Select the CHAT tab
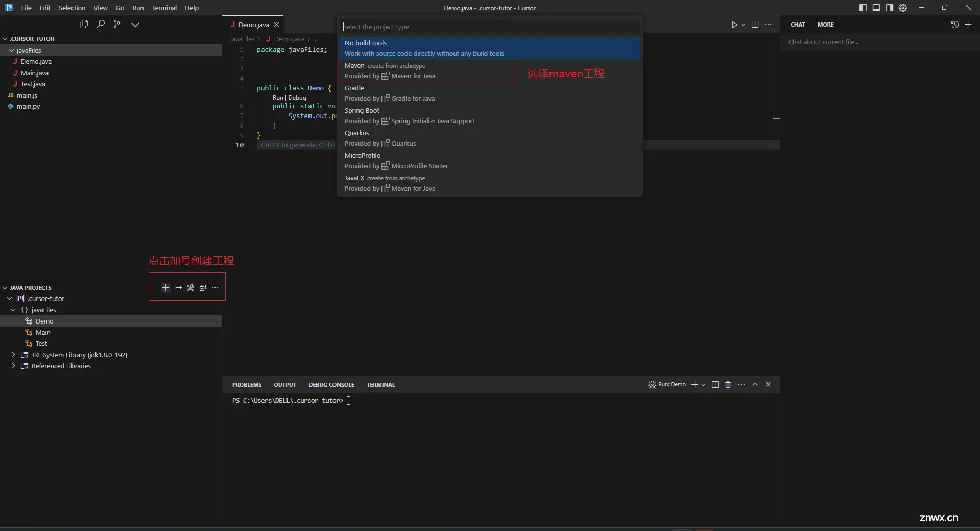The image size is (980, 531). pyautogui.click(x=798, y=25)
